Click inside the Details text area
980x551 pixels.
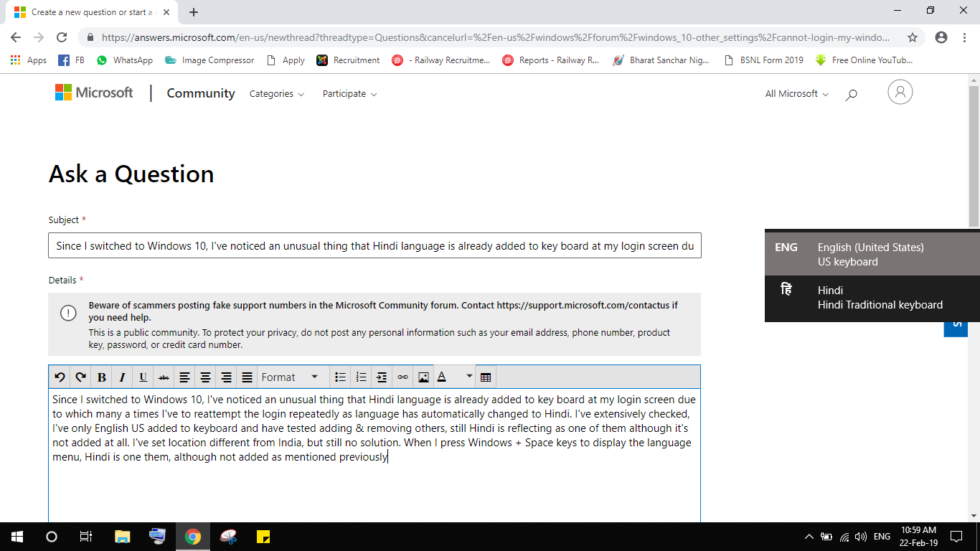[374, 456]
